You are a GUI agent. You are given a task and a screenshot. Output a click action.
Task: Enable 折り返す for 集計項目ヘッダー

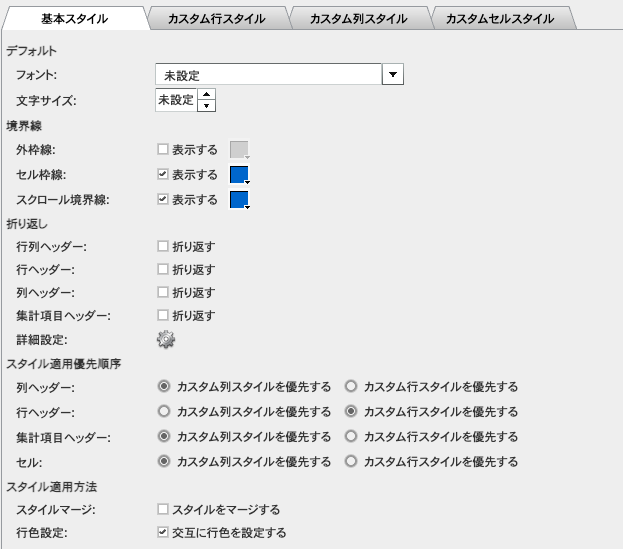163,315
